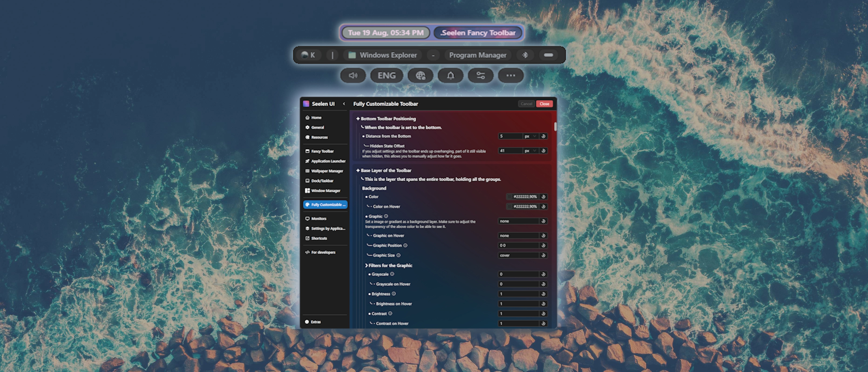The height and width of the screenshot is (372, 868).
Task: Open quick settings via the sliders icon
Action: point(481,75)
